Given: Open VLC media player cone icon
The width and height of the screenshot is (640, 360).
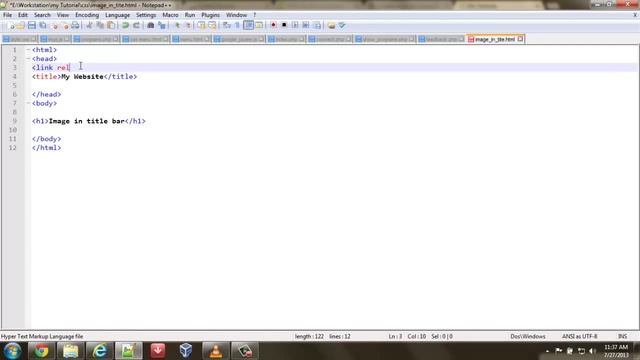Looking at the screenshot, I should tap(216, 351).
